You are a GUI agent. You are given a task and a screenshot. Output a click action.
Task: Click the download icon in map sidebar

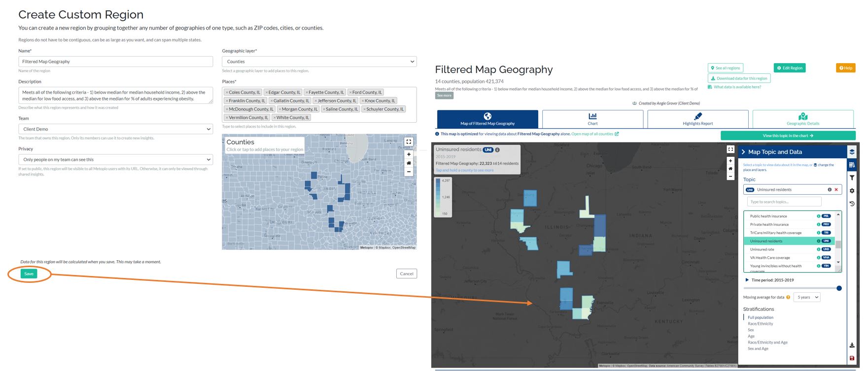click(x=852, y=345)
